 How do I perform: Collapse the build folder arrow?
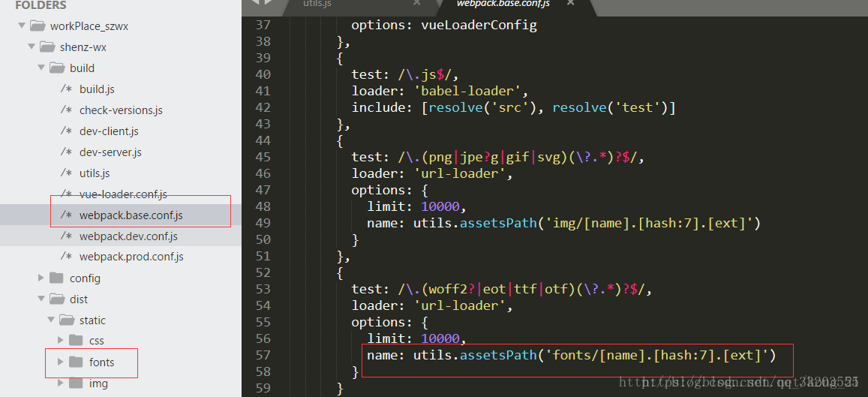41,68
